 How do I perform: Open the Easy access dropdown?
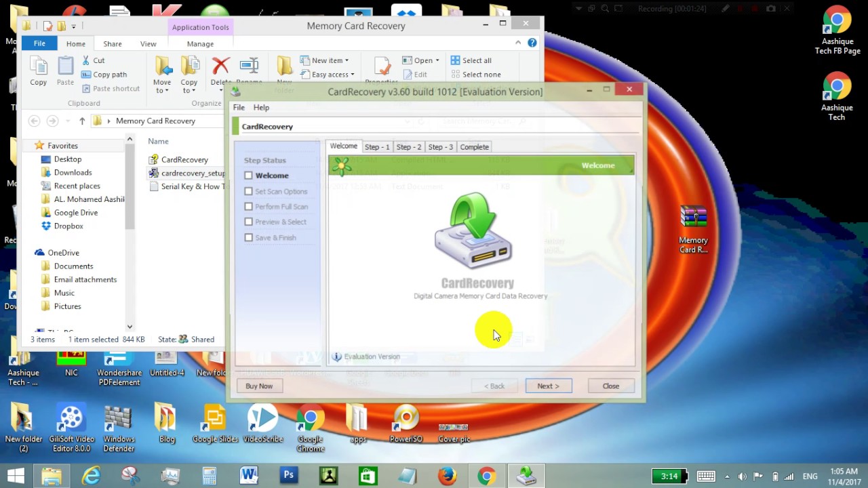coord(327,75)
